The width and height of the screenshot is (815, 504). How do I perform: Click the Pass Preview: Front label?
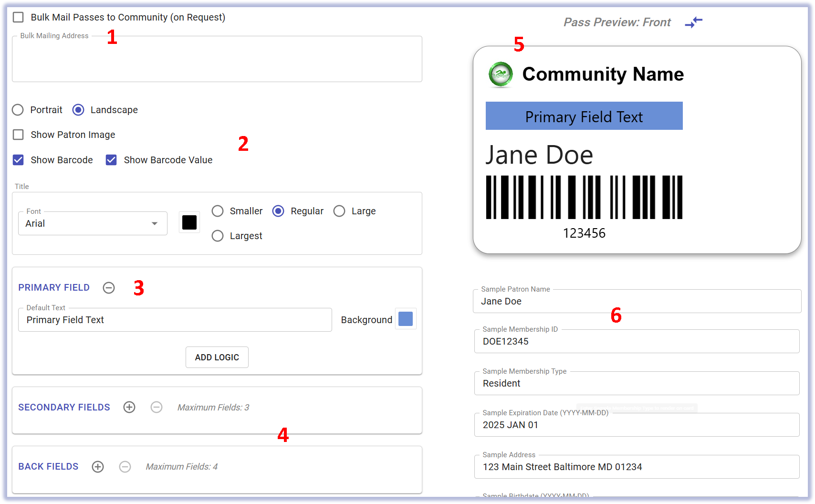(x=617, y=22)
